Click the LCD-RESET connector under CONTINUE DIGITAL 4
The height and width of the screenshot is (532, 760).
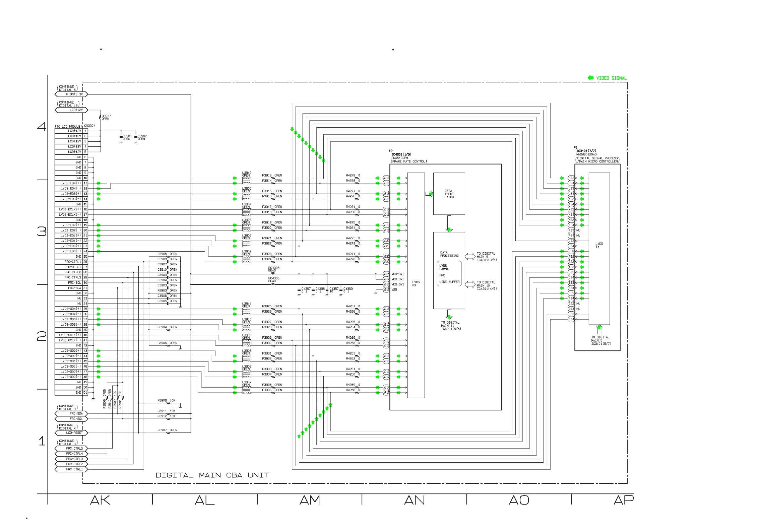71,433
